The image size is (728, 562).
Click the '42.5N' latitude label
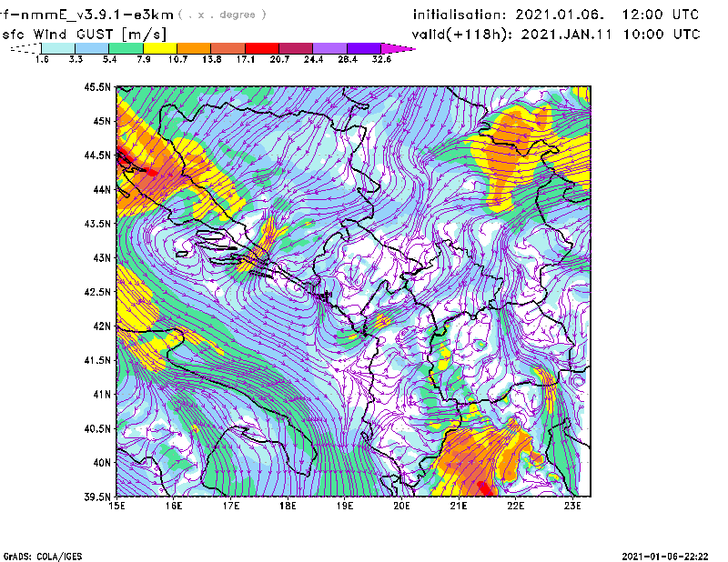97,292
